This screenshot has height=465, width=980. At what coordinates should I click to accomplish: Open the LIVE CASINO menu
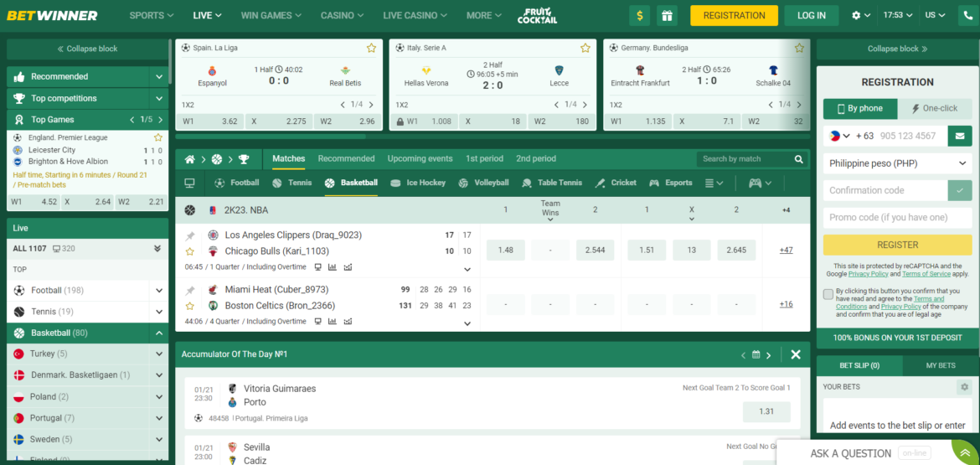pyautogui.click(x=414, y=16)
